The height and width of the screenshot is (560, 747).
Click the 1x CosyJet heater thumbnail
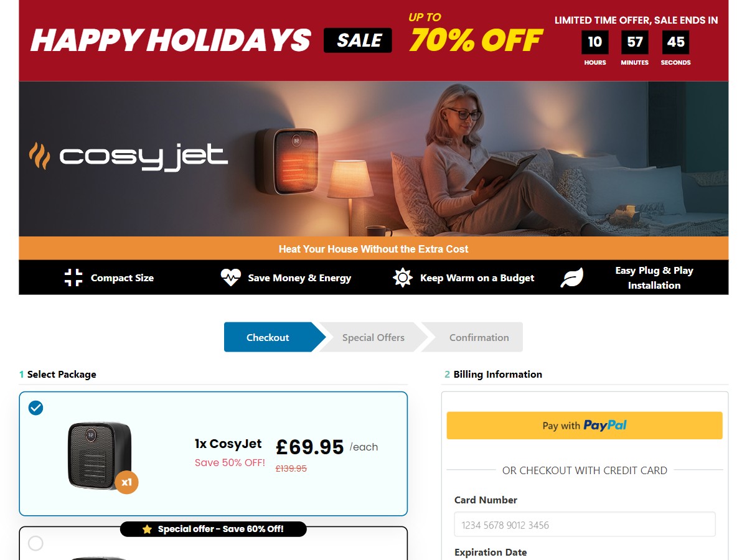(100, 455)
